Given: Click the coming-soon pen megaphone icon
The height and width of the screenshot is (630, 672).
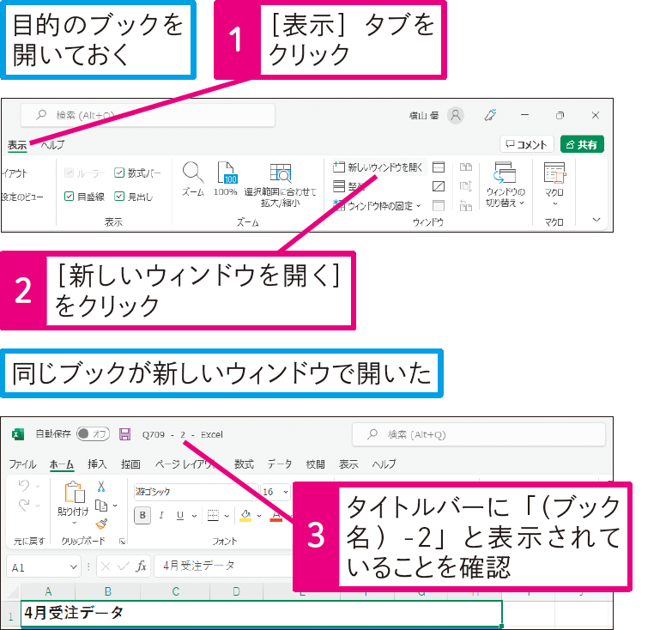Looking at the screenshot, I should click(490, 115).
